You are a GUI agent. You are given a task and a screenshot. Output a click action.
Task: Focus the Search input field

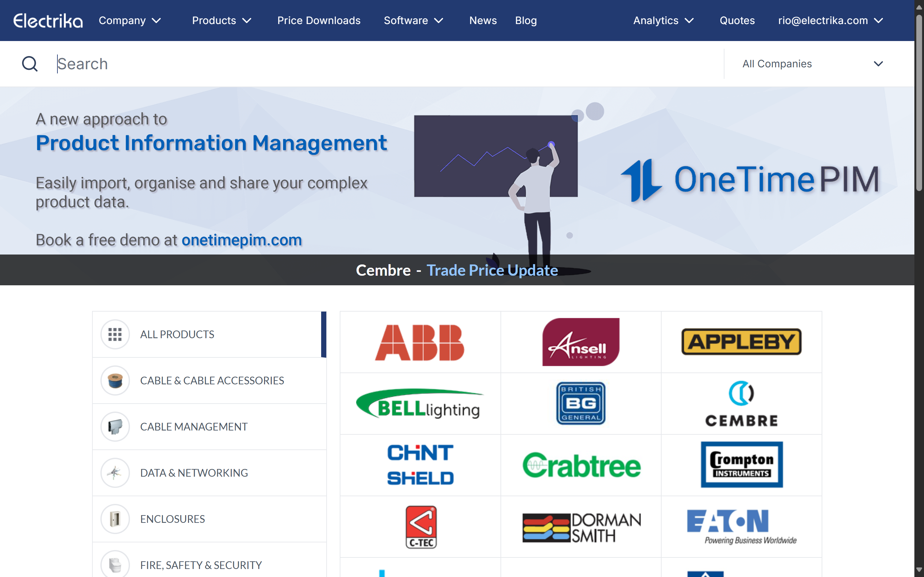382,64
